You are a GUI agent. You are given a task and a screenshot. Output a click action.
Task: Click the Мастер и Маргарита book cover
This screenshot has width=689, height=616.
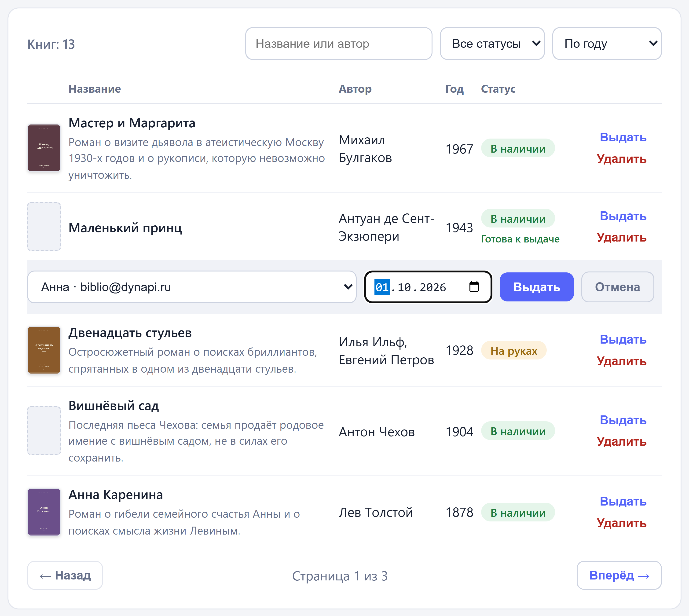(44, 148)
